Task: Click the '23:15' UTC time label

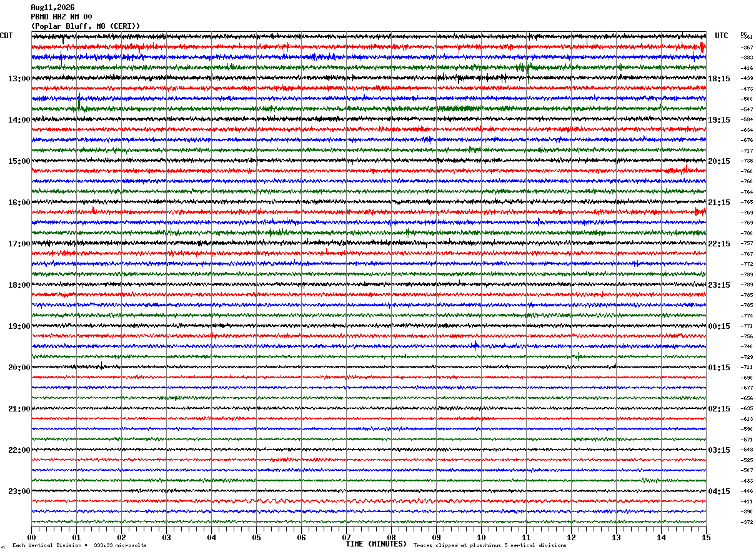Action: [719, 285]
